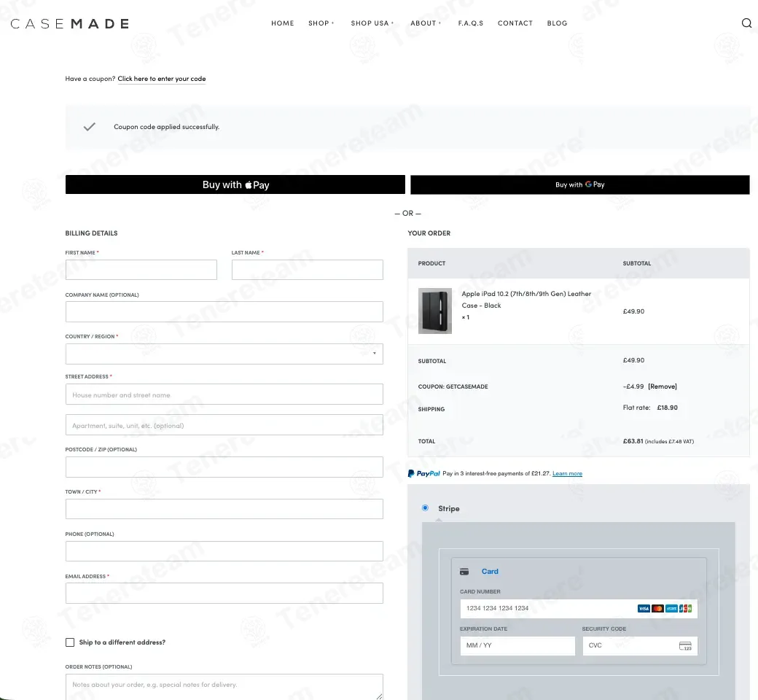758x700 pixels.
Task: Go to the F.A.Q.S page
Action: point(470,23)
